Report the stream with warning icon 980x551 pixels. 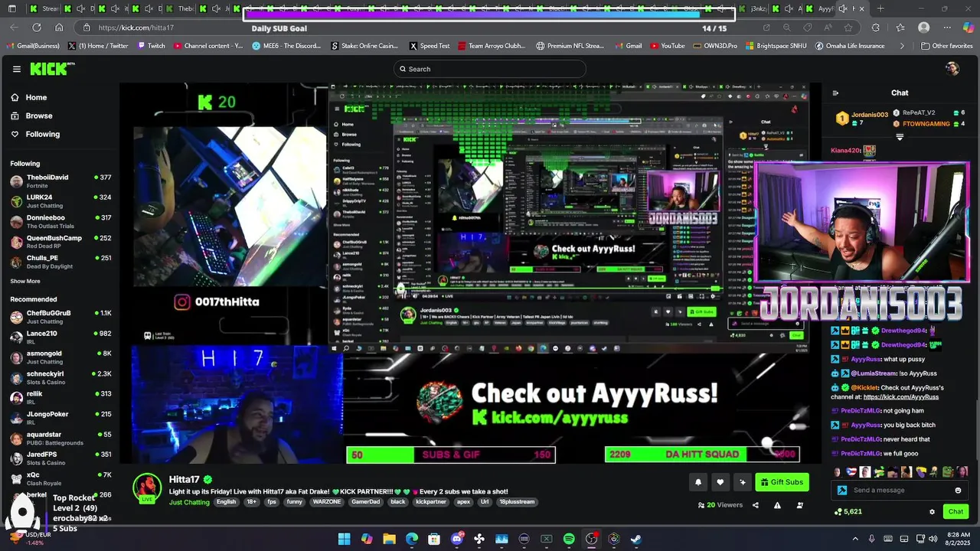coord(777,505)
